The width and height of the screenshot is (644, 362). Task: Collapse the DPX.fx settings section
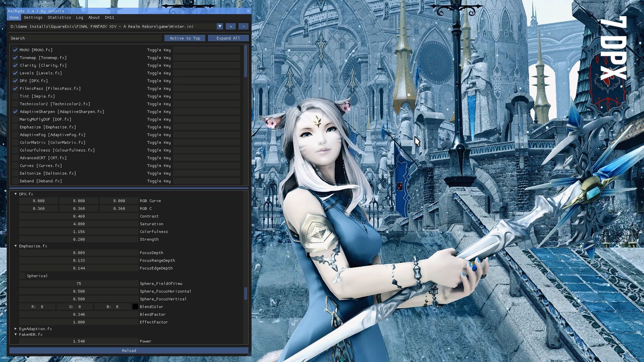point(15,194)
